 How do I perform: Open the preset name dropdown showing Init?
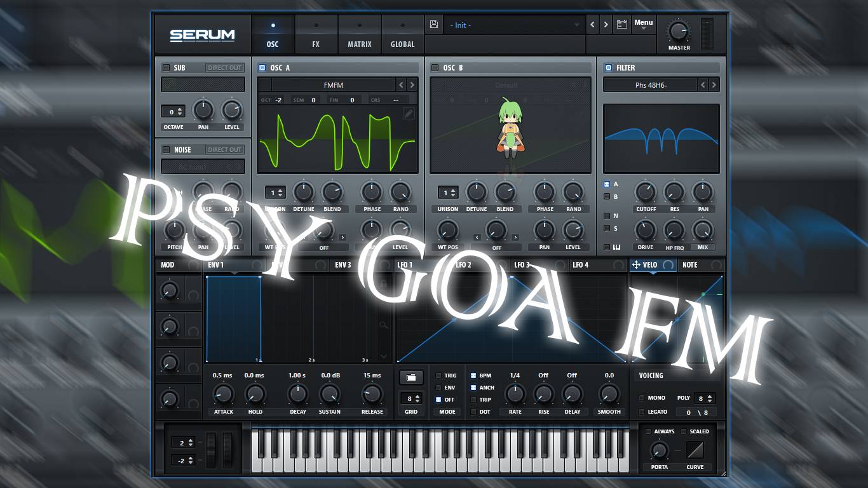point(513,25)
